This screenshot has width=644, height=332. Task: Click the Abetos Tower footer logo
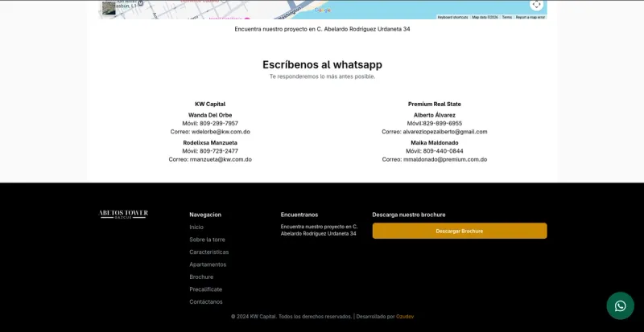point(124,214)
